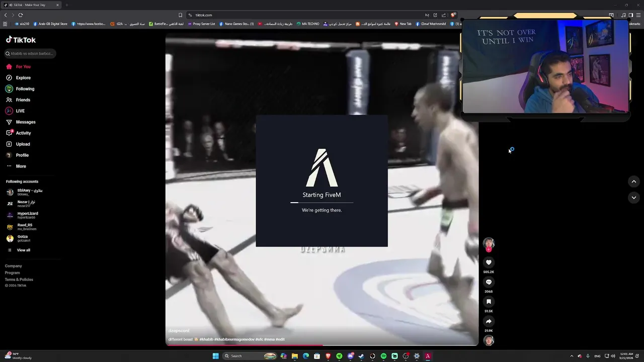Open the MA TECHNO bookmark
644x362 pixels.
[307, 24]
